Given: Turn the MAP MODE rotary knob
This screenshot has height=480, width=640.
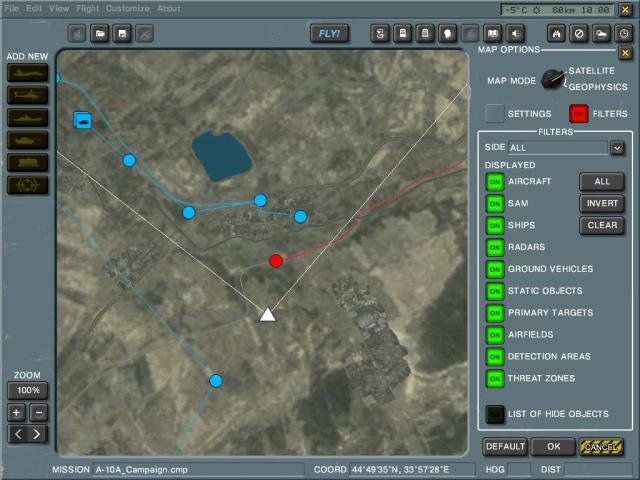Looking at the screenshot, I should click(553, 80).
